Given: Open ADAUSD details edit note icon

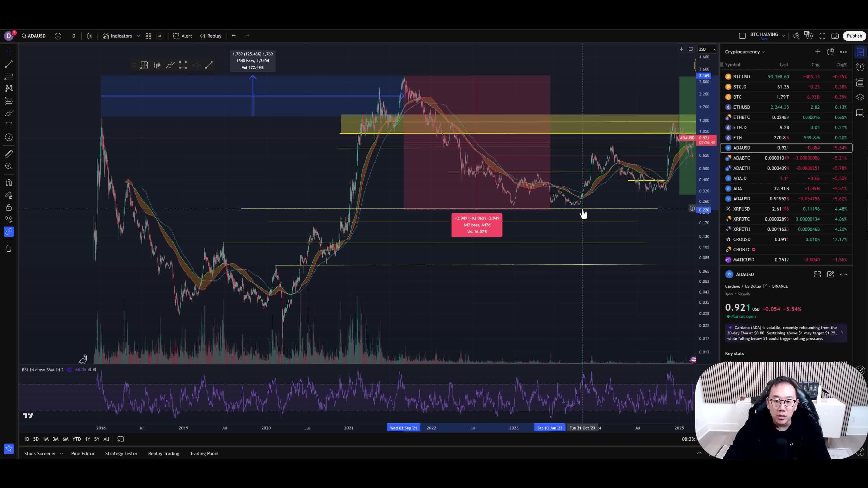Looking at the screenshot, I should 830,274.
